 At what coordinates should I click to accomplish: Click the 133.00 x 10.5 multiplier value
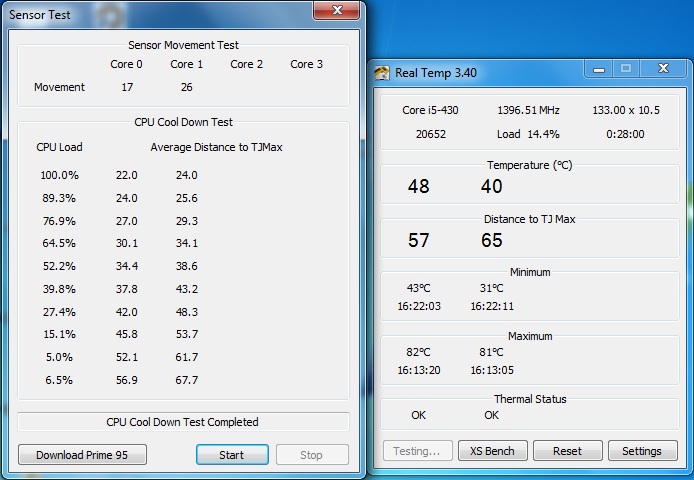[626, 110]
